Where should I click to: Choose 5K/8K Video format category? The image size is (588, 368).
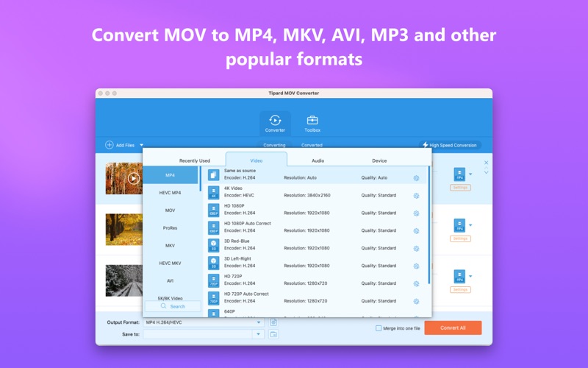[171, 298]
